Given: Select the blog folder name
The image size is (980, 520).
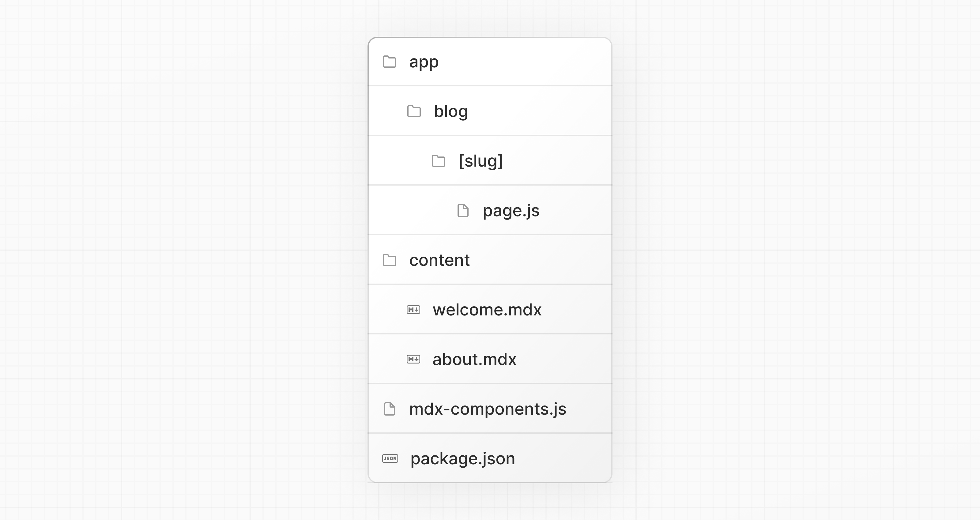Looking at the screenshot, I should point(451,111).
